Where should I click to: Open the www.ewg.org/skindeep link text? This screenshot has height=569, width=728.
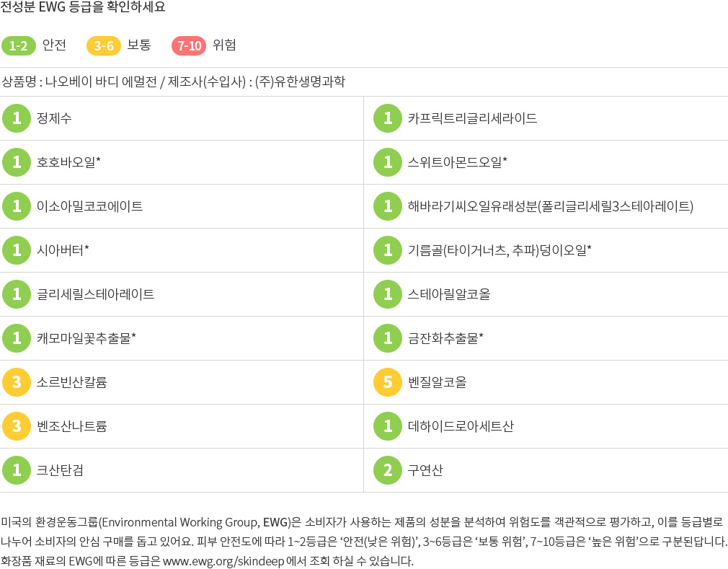click(x=223, y=561)
